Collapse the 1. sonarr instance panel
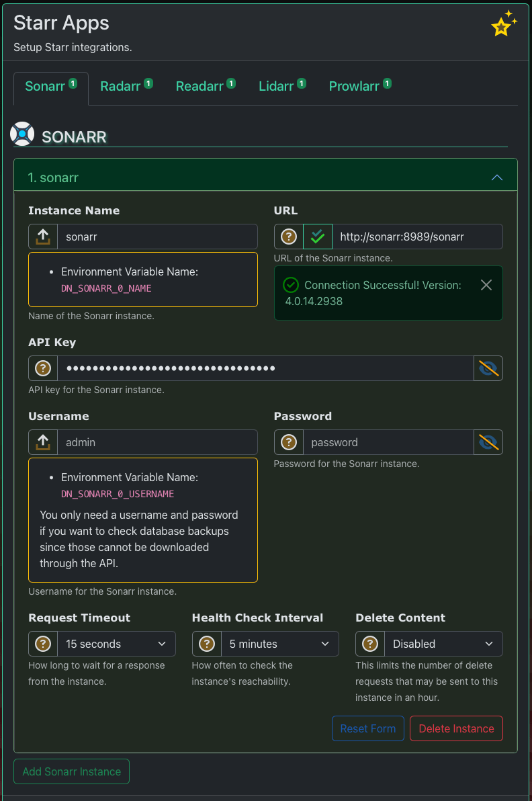The width and height of the screenshot is (532, 801). (x=497, y=177)
